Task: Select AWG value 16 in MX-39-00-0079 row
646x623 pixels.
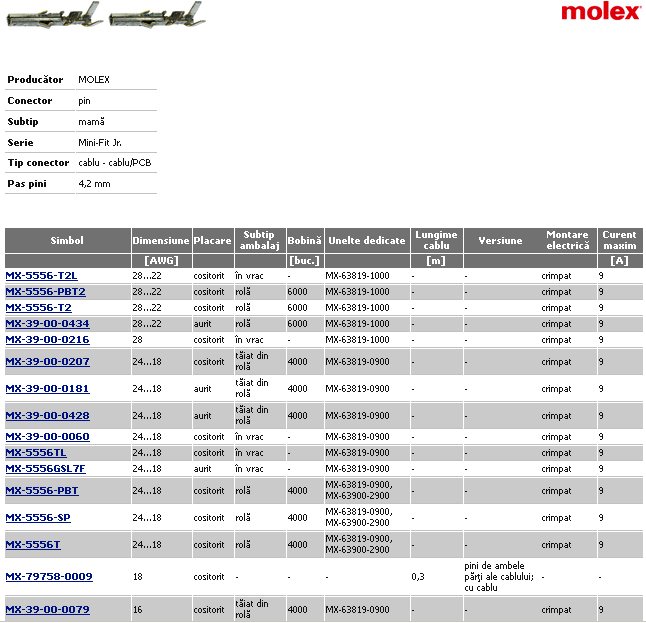Action: 138,610
